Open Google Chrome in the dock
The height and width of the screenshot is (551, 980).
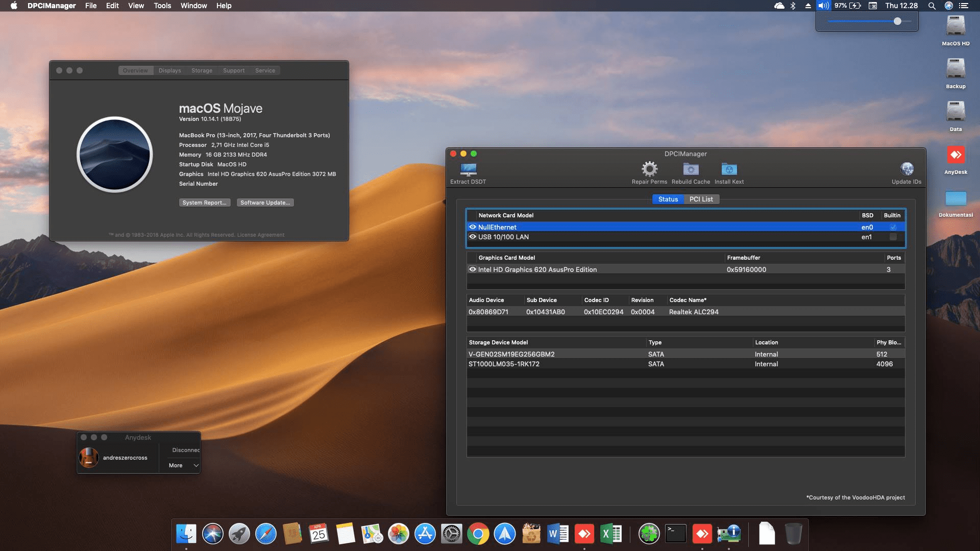478,534
